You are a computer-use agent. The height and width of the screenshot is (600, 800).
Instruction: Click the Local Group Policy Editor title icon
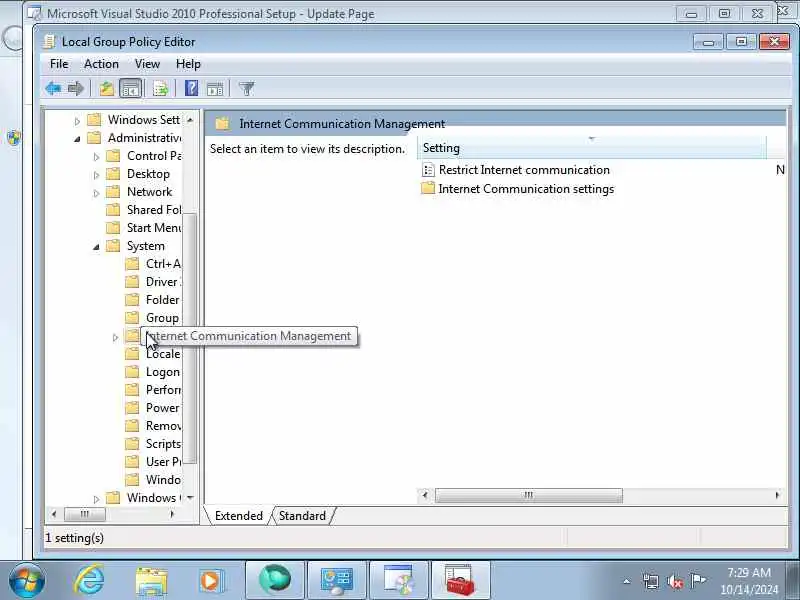coord(49,42)
